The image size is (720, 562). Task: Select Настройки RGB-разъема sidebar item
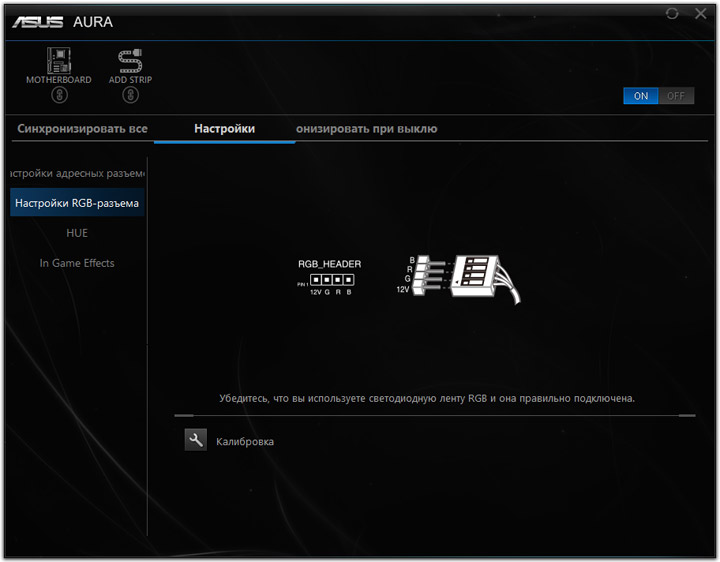77,203
